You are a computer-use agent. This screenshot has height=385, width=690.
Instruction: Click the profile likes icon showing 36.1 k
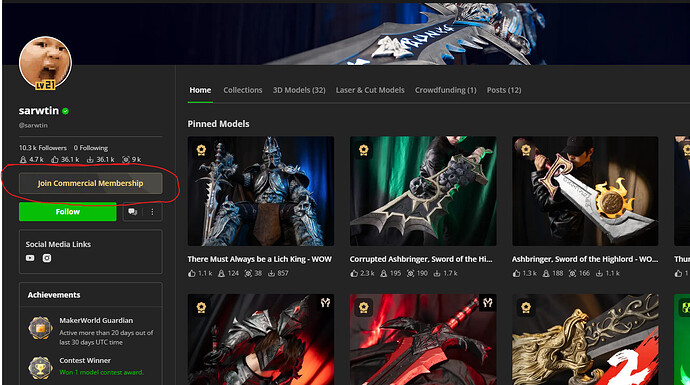(x=55, y=159)
